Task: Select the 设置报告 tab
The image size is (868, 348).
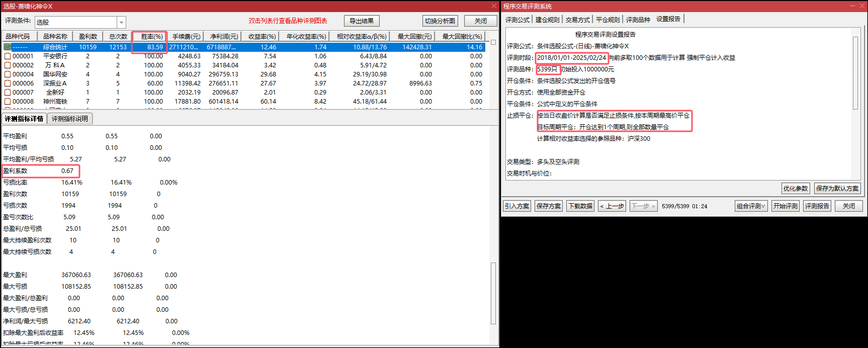Action: pyautogui.click(x=668, y=19)
